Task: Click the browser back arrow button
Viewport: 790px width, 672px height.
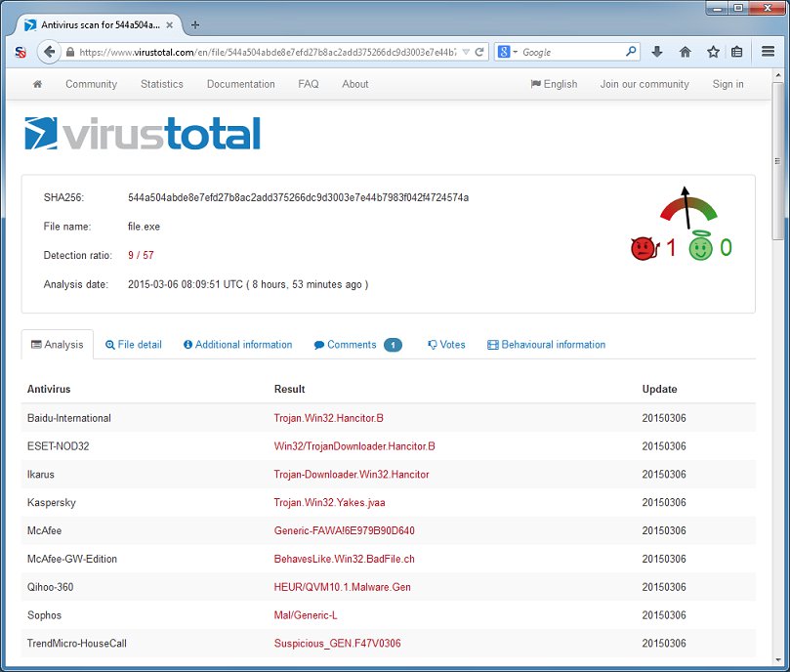Action: (49, 52)
